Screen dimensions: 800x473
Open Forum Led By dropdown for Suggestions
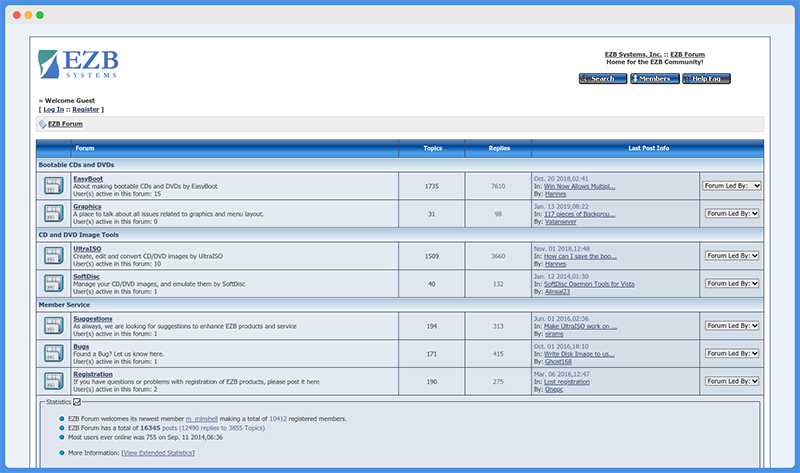(x=732, y=326)
